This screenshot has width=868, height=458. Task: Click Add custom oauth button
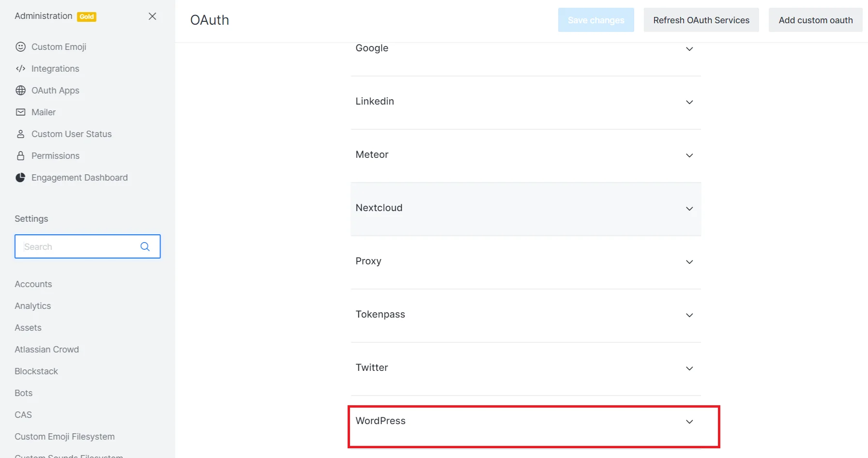815,20
